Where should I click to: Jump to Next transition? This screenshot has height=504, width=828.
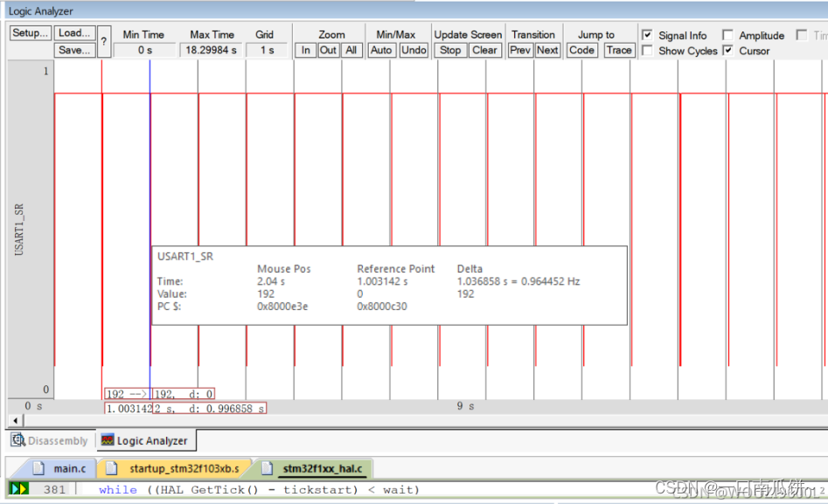(x=547, y=50)
